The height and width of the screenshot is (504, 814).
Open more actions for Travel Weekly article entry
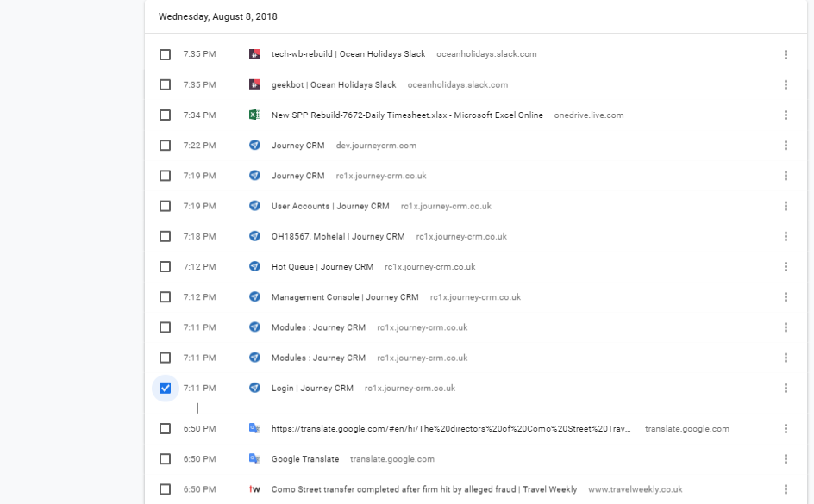click(x=786, y=489)
